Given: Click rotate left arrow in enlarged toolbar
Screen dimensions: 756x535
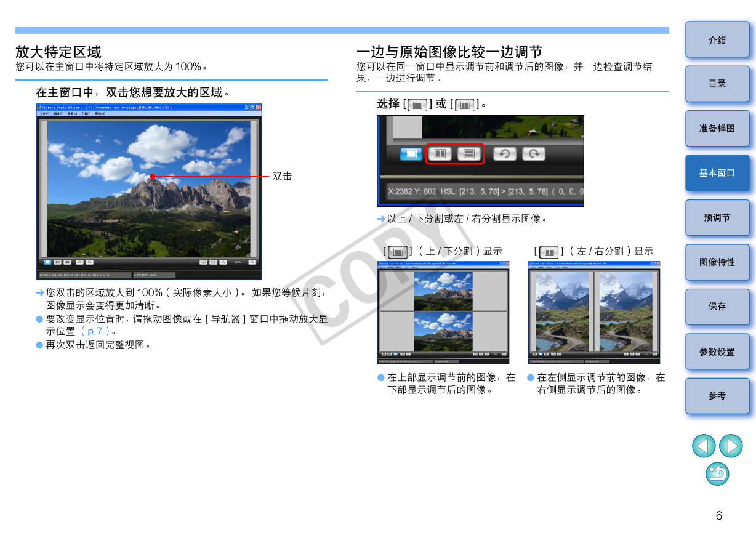Looking at the screenshot, I should pyautogui.click(x=504, y=153).
